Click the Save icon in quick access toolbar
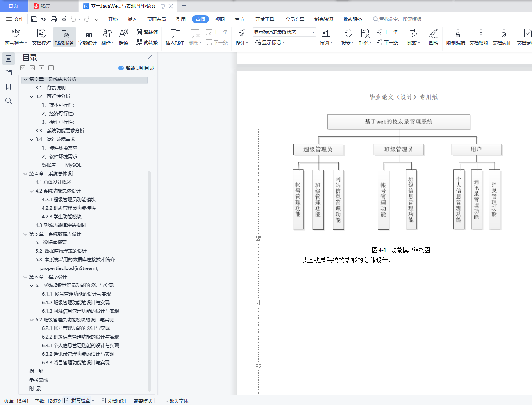 34,19
